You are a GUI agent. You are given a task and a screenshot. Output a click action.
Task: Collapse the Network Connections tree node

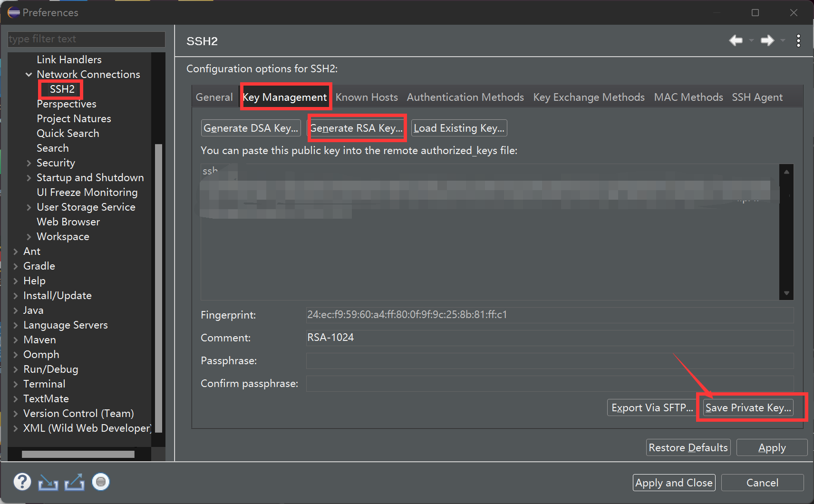[29, 75]
